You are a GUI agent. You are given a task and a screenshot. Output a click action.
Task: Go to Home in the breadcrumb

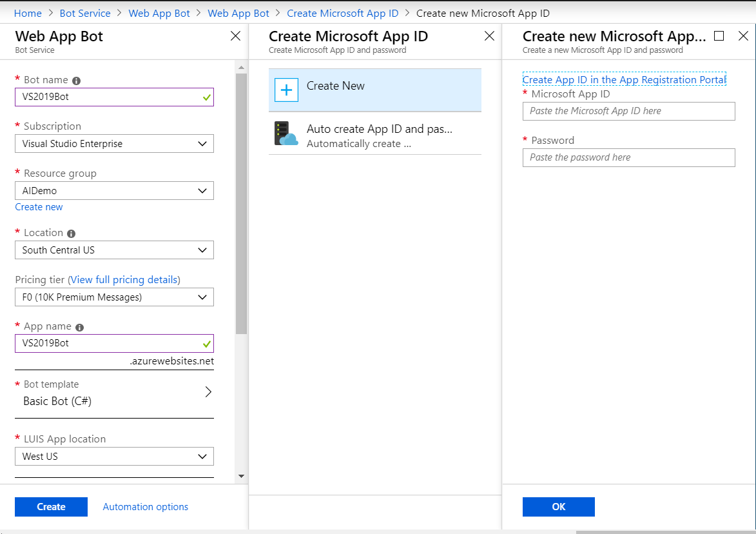click(28, 14)
